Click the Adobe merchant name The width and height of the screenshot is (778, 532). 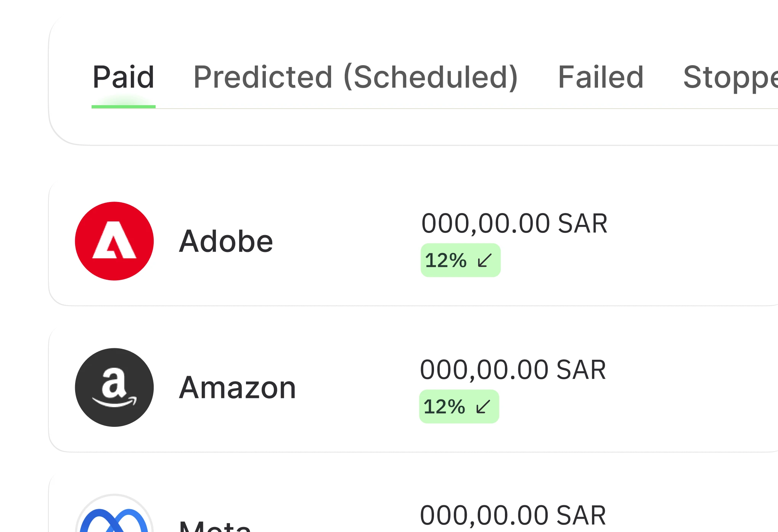point(226,241)
